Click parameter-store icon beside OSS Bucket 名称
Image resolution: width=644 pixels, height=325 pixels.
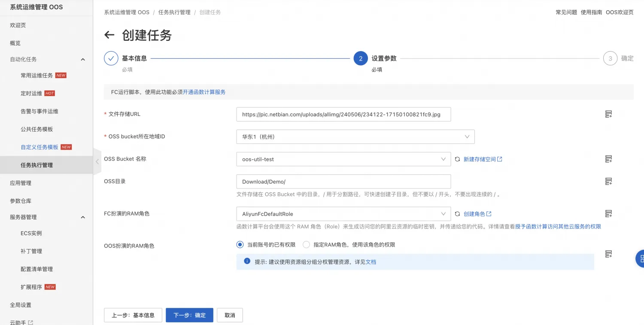tap(608, 159)
